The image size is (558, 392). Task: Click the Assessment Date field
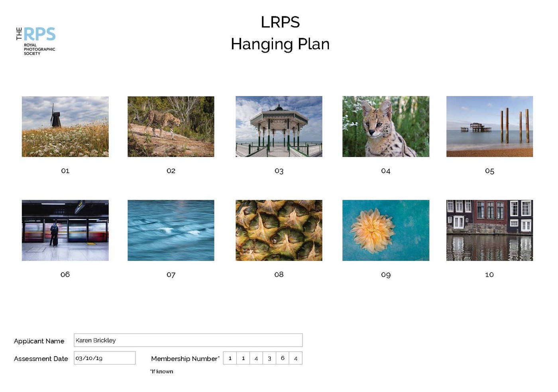[x=104, y=358]
